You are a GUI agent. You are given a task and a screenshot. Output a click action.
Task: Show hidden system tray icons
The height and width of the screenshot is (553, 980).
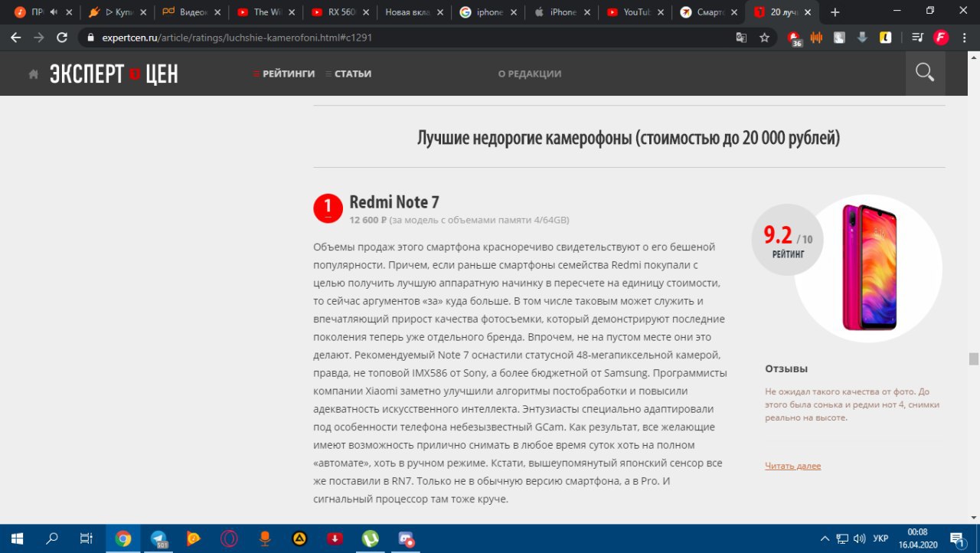[825, 538]
